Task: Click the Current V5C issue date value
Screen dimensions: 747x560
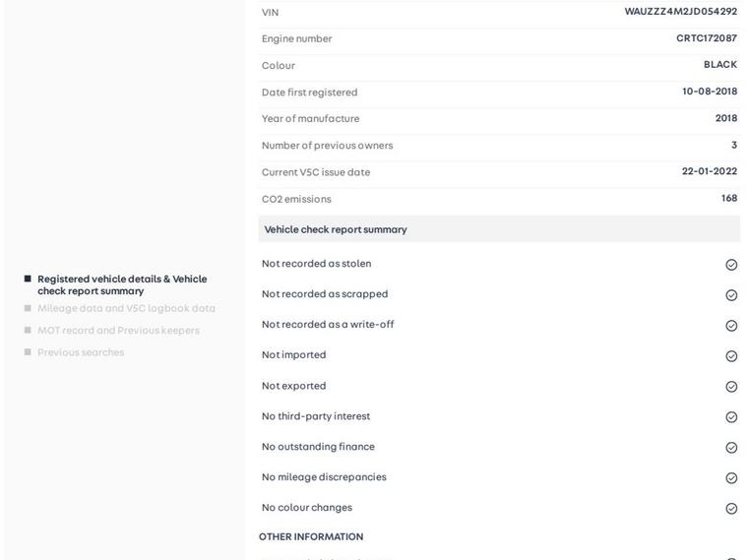Action: click(x=709, y=171)
